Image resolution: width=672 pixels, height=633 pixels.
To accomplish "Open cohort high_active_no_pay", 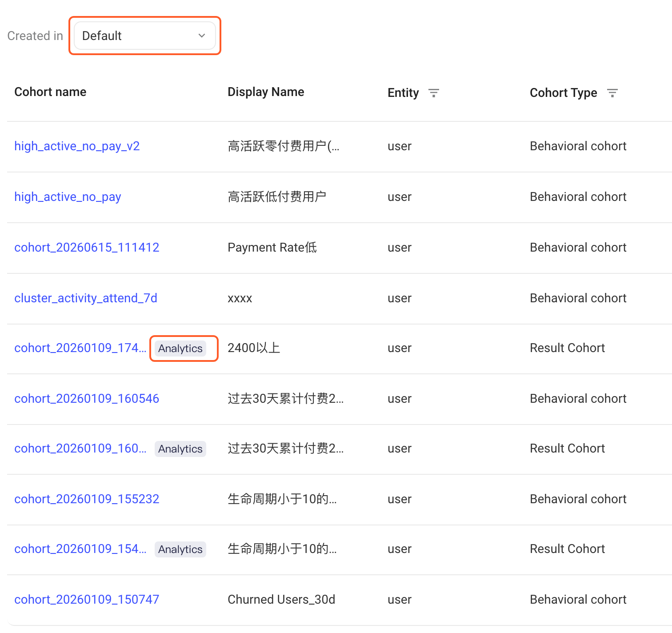I will (68, 197).
